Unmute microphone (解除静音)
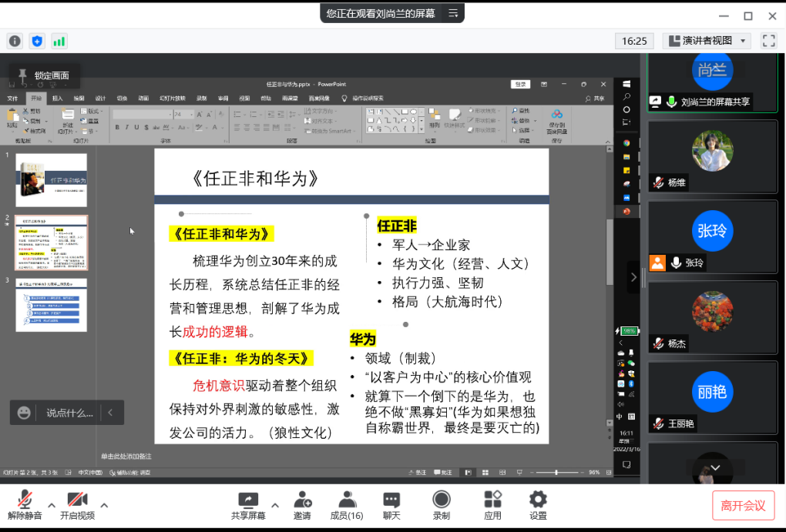786x532 pixels. (x=25, y=505)
